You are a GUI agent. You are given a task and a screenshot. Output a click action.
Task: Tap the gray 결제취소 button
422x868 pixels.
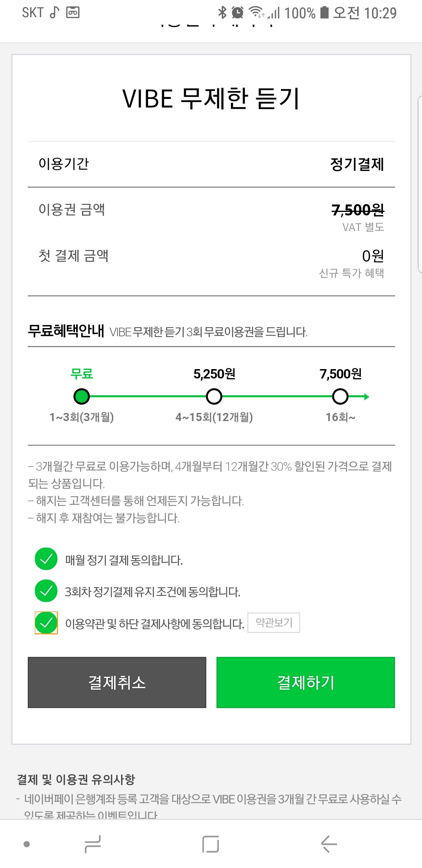click(x=117, y=682)
